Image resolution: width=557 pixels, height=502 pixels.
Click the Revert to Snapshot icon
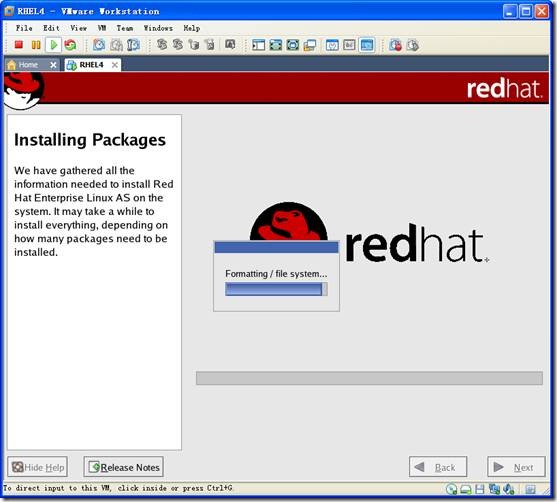click(116, 45)
